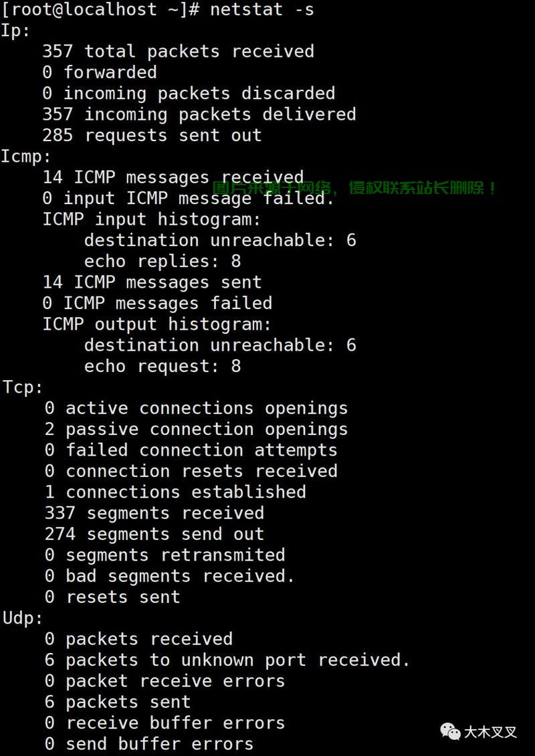Click the 'netstat -s' command text

[x=261, y=9]
